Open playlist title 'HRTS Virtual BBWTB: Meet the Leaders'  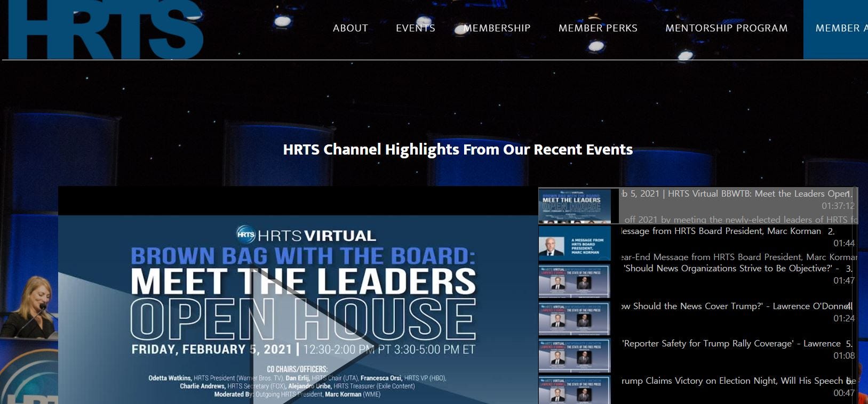pos(734,194)
